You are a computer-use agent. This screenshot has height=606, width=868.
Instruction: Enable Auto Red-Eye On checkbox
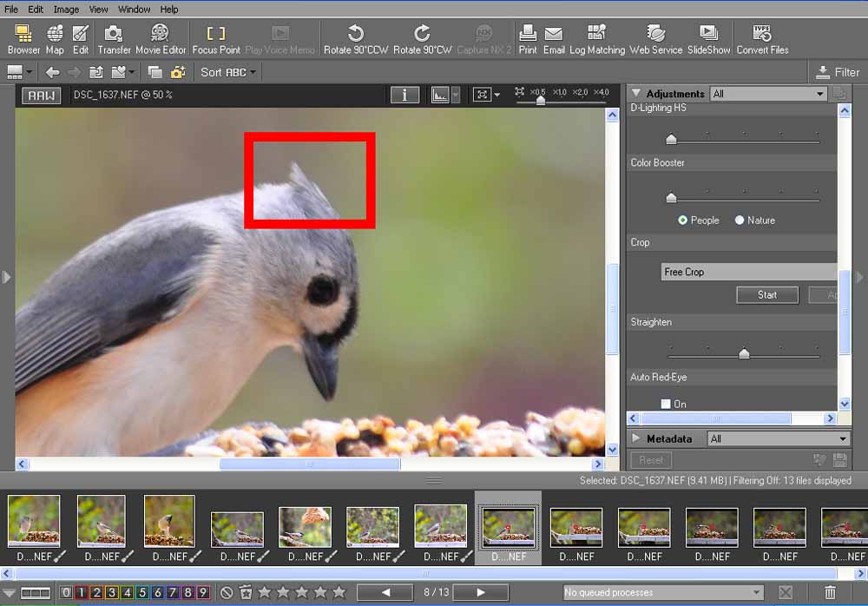666,404
